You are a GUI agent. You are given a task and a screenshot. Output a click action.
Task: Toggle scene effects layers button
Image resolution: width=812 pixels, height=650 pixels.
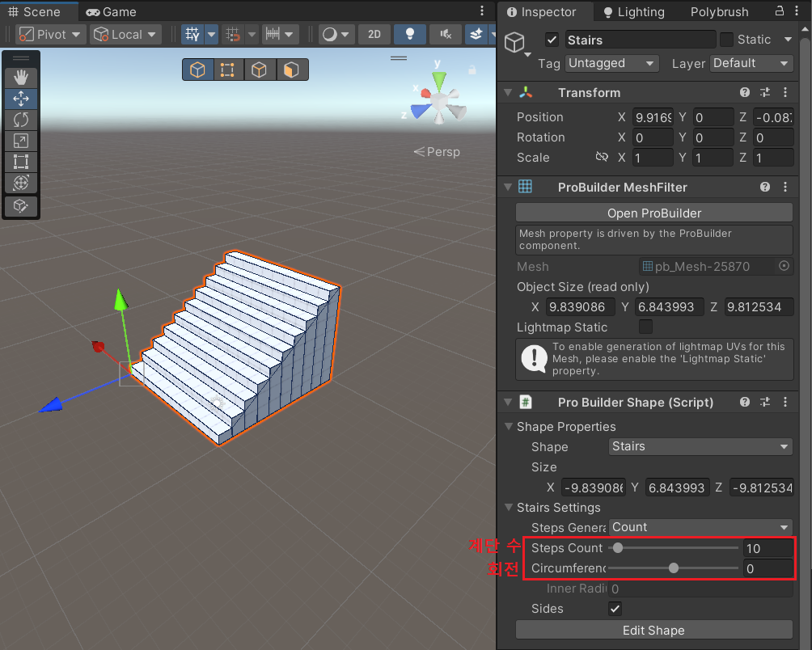476,35
